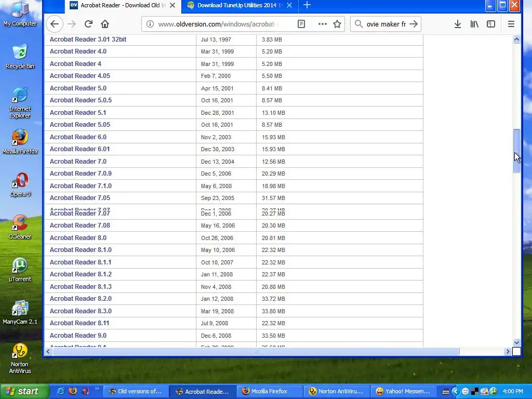
Task: Select µTorrent desktop shortcut
Action: [x=20, y=270]
